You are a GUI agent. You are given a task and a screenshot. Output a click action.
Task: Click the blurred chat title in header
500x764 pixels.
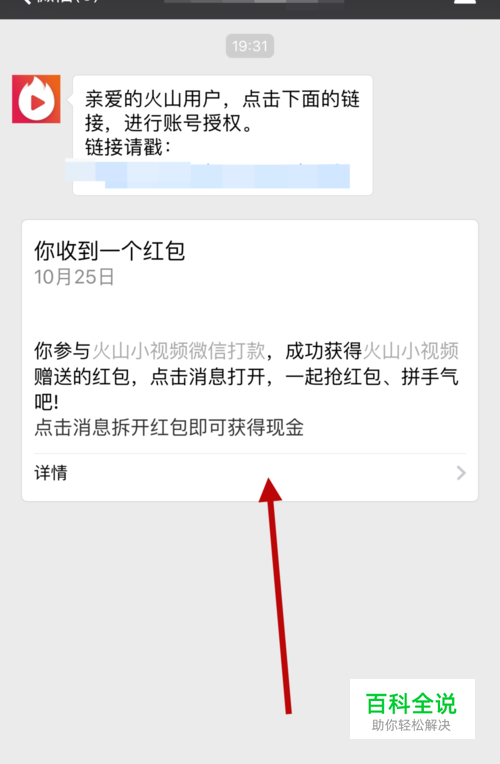tap(253, 1)
